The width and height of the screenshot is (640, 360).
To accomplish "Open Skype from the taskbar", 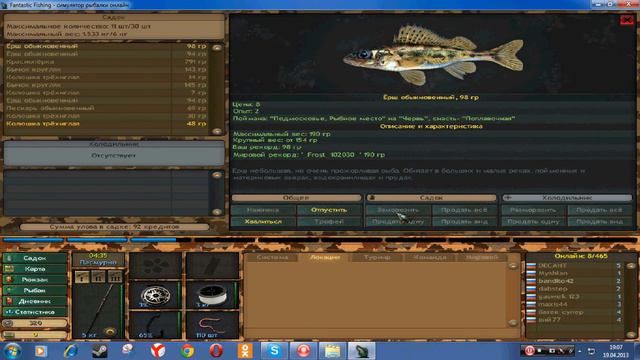I will pyautogui.click(x=274, y=351).
